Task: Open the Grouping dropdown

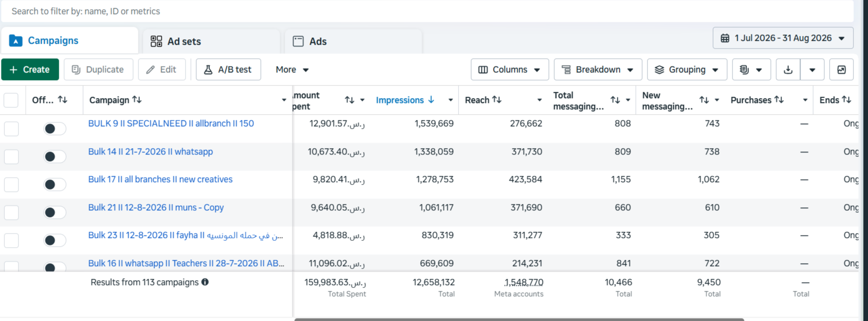Action: click(687, 69)
